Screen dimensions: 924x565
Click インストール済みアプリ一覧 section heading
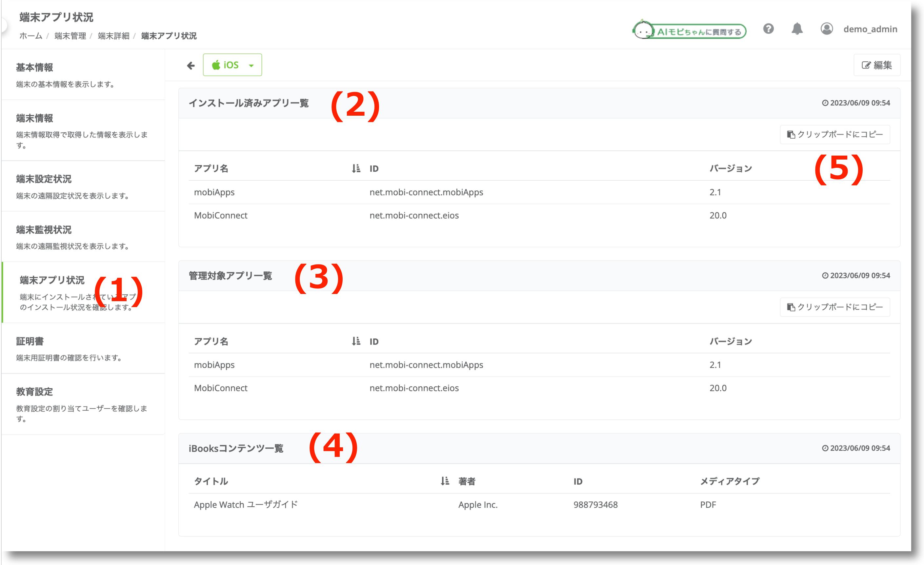(249, 103)
